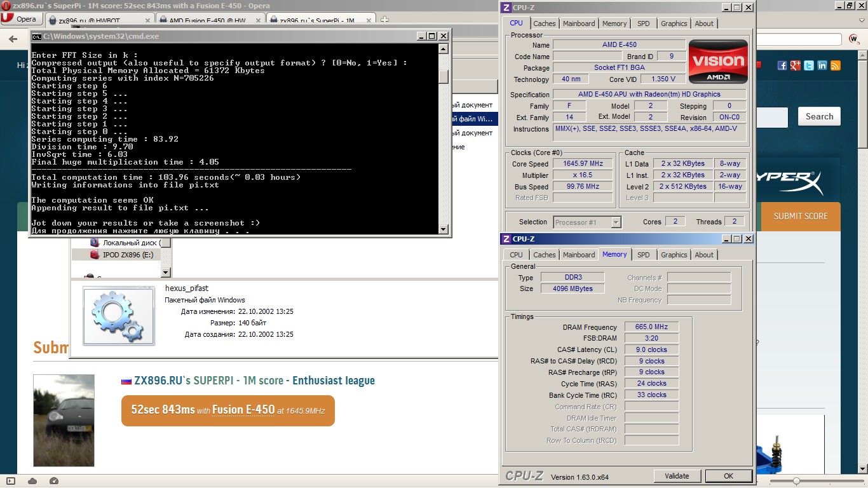Toggle Opera Turbo icon in status bar

point(53,481)
